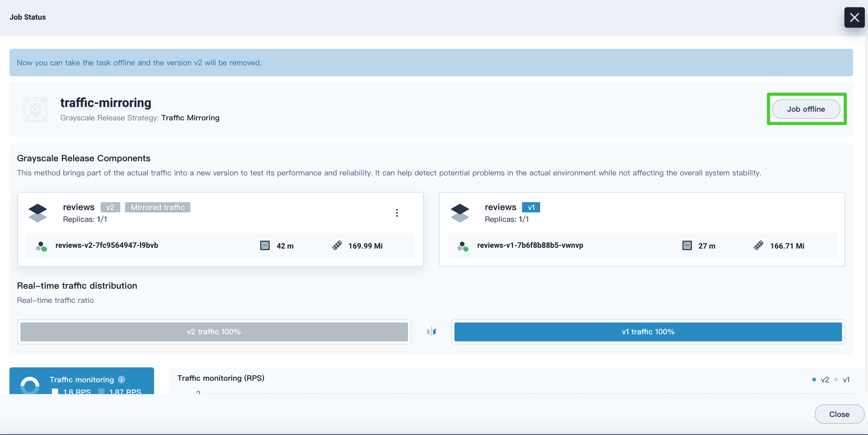Image resolution: width=868 pixels, height=435 pixels.
Task: Click the three-dot menu for reviews v2
Action: point(397,213)
